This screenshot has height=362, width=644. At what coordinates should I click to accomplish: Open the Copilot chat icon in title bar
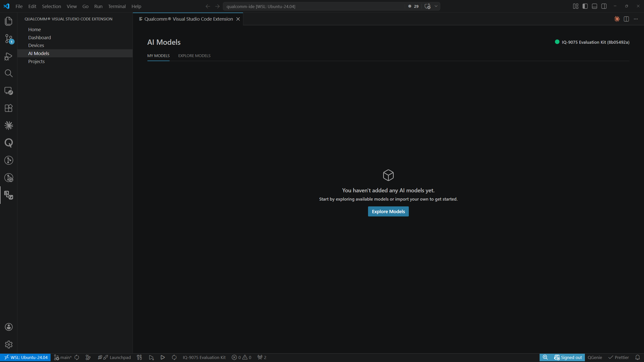[427, 6]
